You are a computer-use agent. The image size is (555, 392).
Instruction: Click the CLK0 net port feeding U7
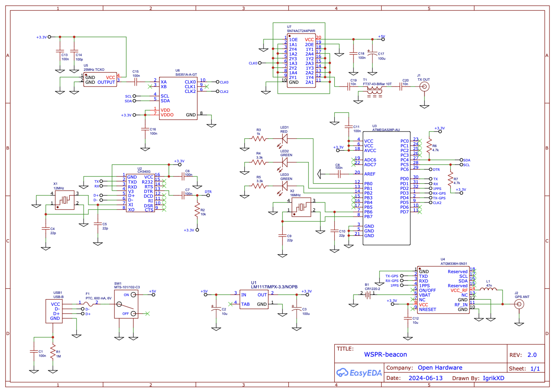(x=255, y=63)
